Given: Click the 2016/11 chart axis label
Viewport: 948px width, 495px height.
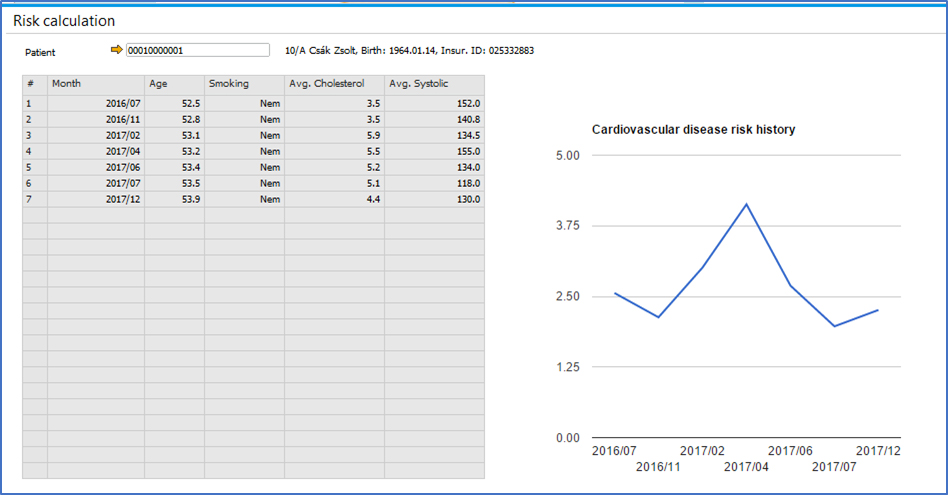Looking at the screenshot, I should [x=658, y=467].
